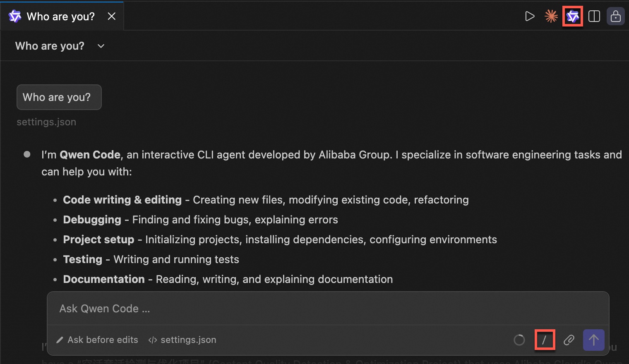Click the bold Qwen Code name in the response
Image resolution: width=629 pixels, height=364 pixels.
[x=90, y=155]
